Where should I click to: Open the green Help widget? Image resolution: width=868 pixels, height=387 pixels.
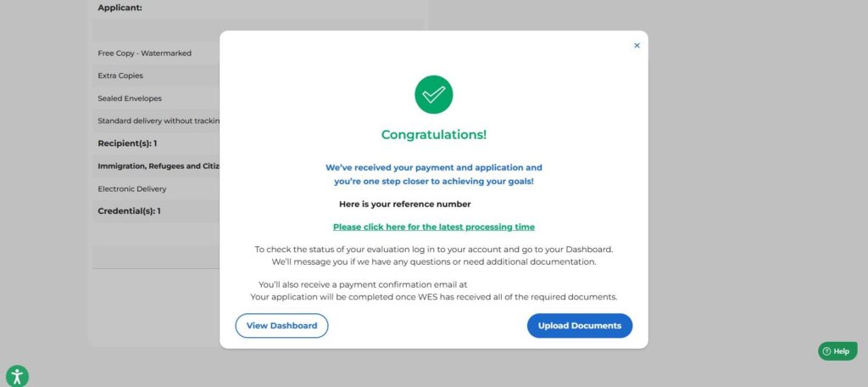[837, 351]
